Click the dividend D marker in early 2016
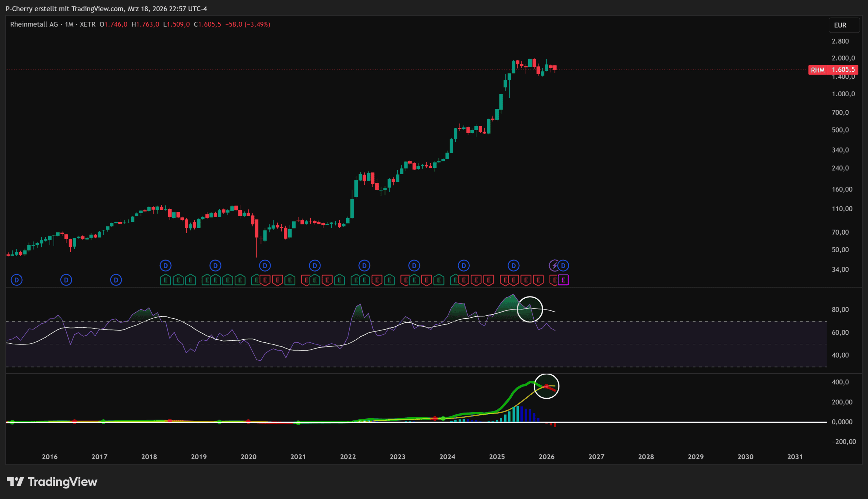Image resolution: width=868 pixels, height=499 pixels. tap(66, 280)
